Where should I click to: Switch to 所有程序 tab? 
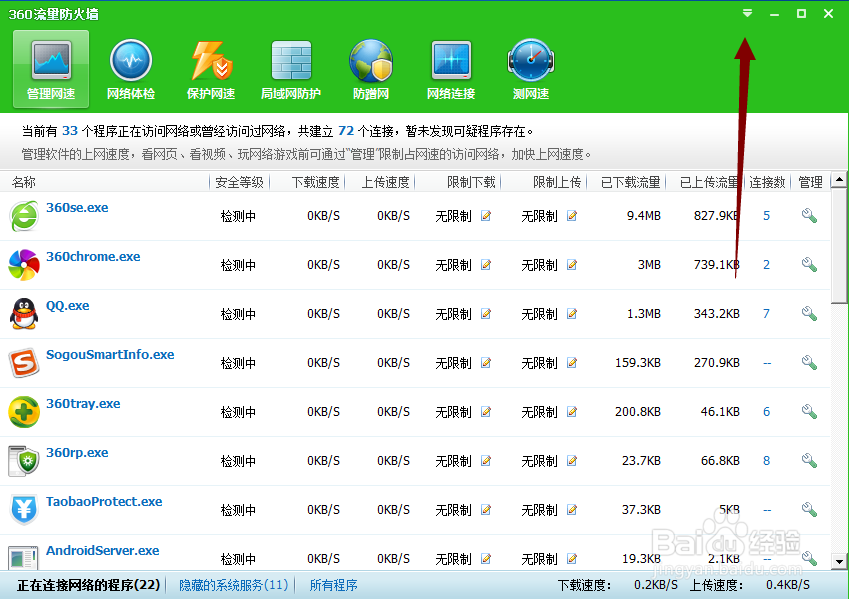click(333, 585)
